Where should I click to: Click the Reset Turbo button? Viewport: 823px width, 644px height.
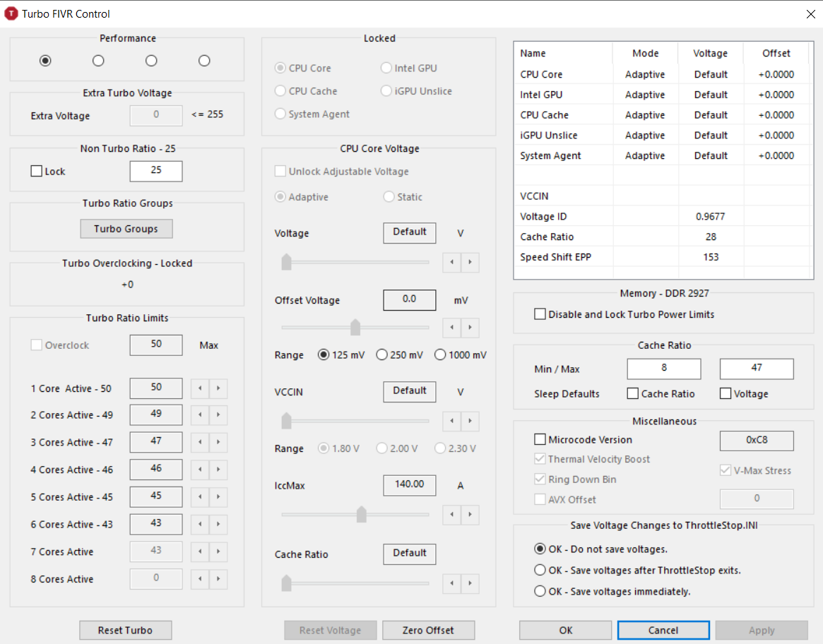coord(126,630)
